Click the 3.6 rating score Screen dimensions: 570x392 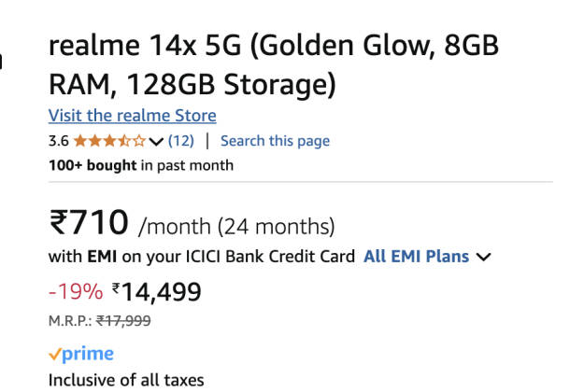click(58, 141)
